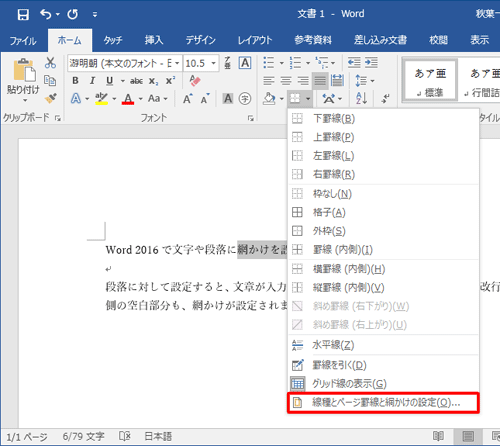Click the Sort (A-Z) icon
The image size is (500, 446).
tap(362, 99)
